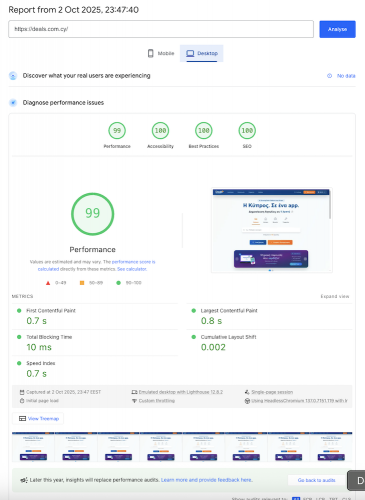Image resolution: width=365 pixels, height=500 pixels.
Task: Click the Custom throttling network icon
Action: click(x=134, y=401)
